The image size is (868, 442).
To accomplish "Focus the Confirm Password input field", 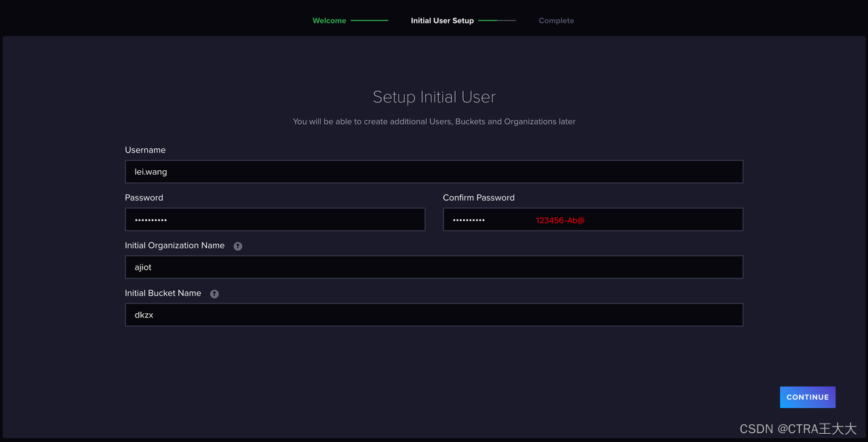I will [593, 219].
